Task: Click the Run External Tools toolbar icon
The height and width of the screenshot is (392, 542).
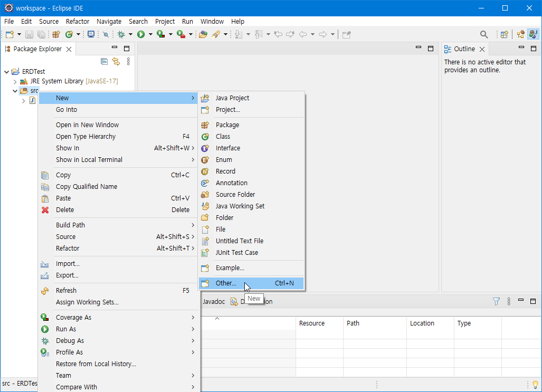Action: 181,34
